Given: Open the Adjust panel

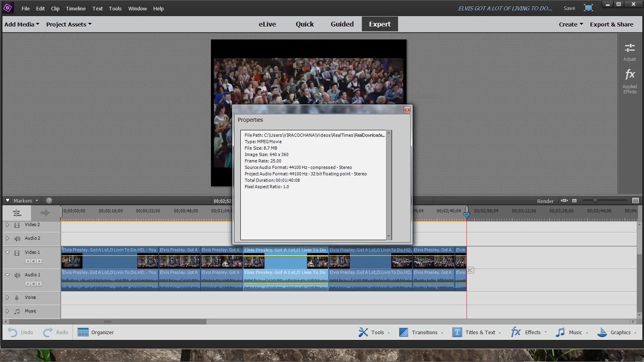Looking at the screenshot, I should [630, 52].
